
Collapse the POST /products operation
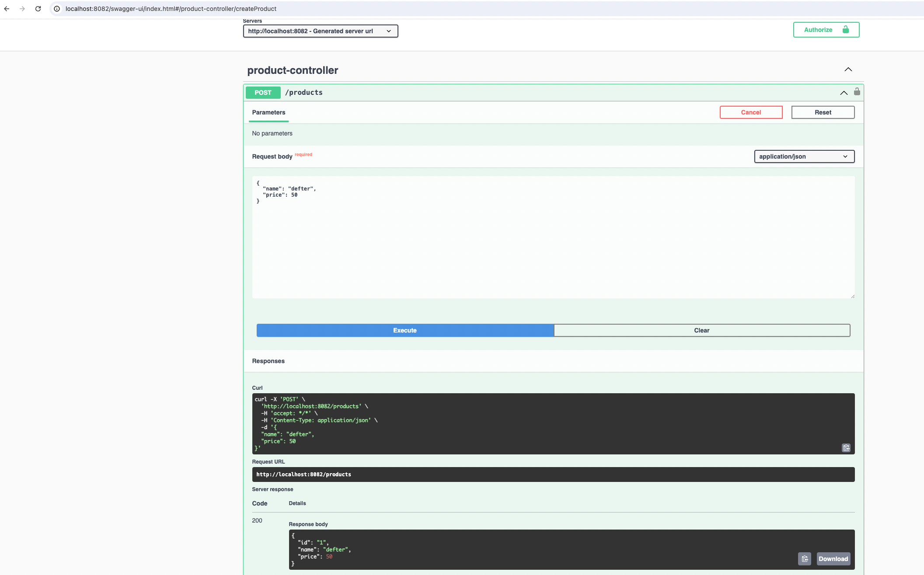[844, 93]
